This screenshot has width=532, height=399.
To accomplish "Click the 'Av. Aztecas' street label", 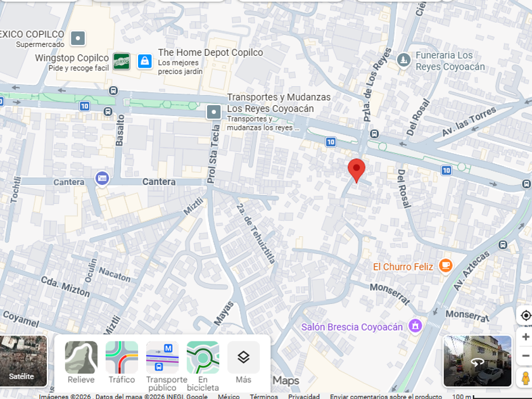I will 472,271.
